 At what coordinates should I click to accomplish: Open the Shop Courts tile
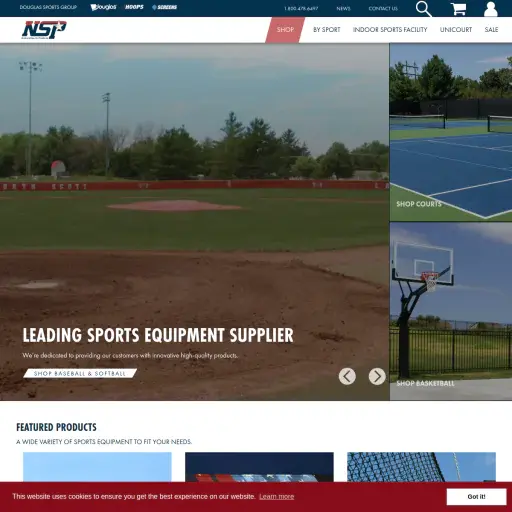(x=451, y=132)
